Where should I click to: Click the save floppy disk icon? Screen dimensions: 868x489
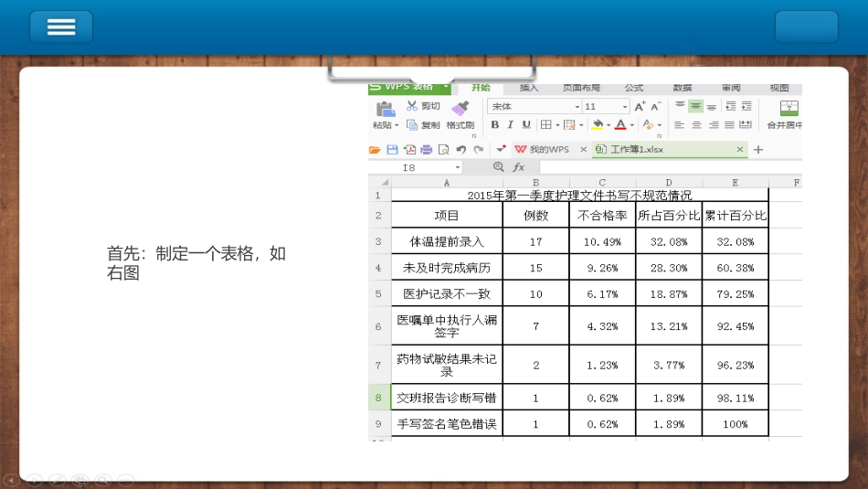click(393, 150)
